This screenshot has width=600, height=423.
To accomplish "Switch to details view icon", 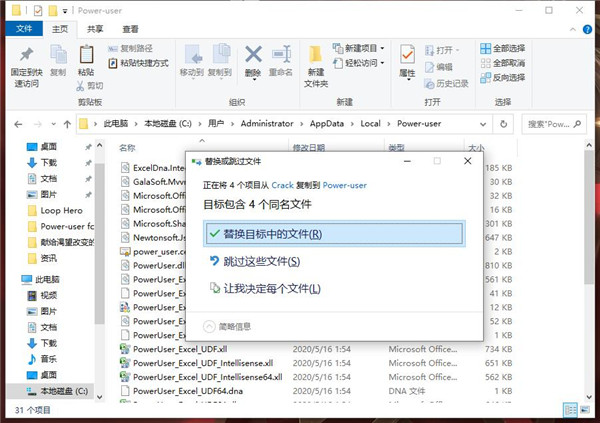I will (570, 410).
